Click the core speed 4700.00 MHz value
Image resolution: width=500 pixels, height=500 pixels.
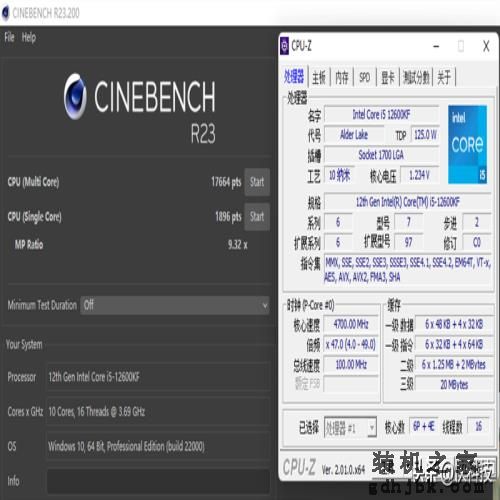(351, 324)
